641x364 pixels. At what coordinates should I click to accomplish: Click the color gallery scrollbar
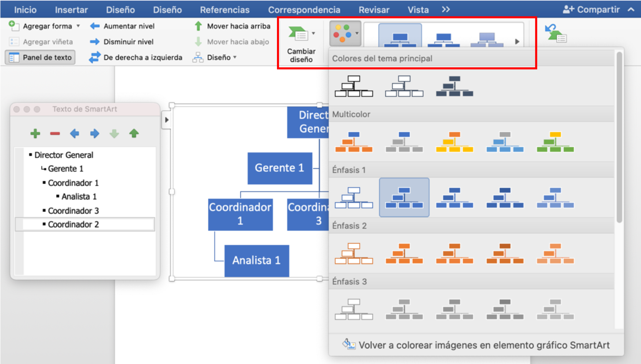pyautogui.click(x=619, y=137)
